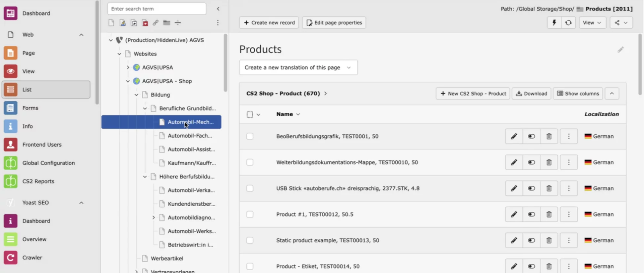The image size is (644, 273).
Task: Collapse the Yoast SEO module group
Action: tap(81, 203)
